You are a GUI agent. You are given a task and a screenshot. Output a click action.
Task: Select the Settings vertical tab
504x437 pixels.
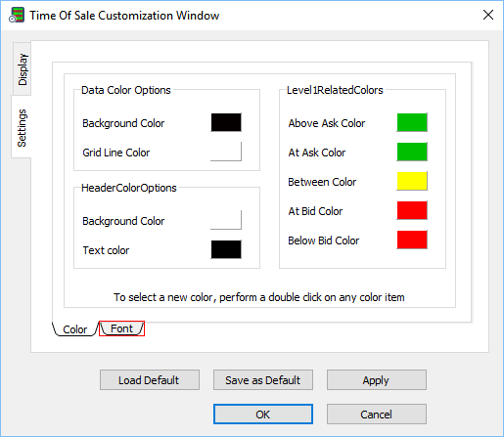pos(22,127)
